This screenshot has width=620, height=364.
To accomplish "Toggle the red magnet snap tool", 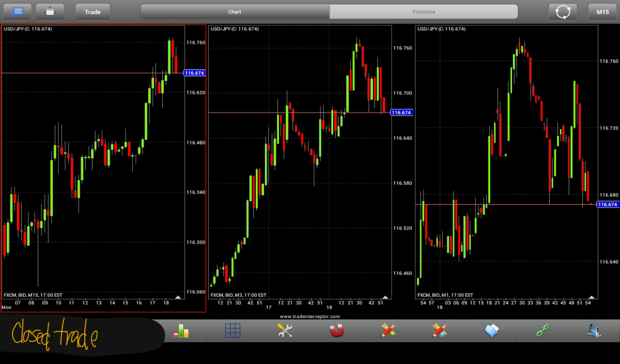I will [x=336, y=330].
